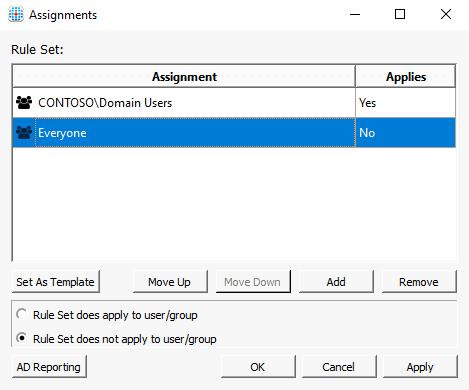Click the Yes value for Domain Users
Viewport: 469px width, 390px height.
[367, 103]
